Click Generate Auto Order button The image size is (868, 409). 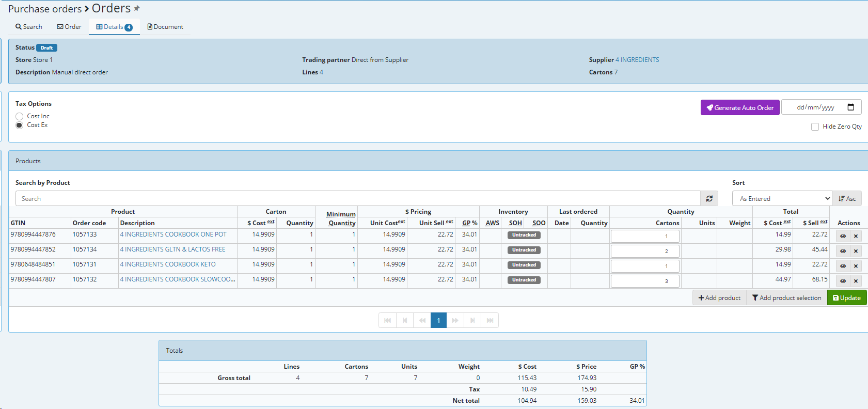[740, 107]
